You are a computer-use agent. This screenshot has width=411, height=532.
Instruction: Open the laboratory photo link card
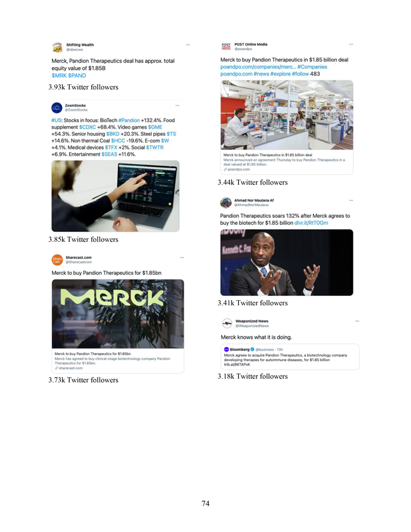pos(287,127)
